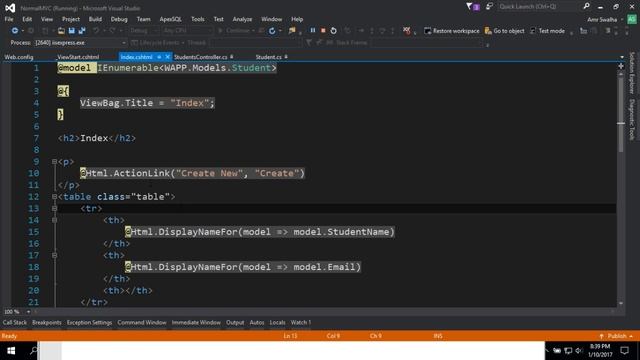The width and height of the screenshot is (640, 360).
Task: Click the Quick Launch search magnifier
Action: [586, 7]
